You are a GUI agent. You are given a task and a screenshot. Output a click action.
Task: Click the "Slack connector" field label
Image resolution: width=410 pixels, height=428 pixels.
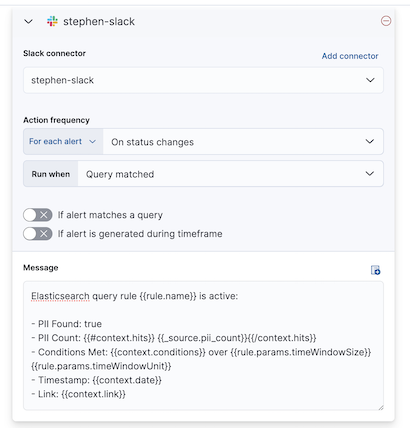(54, 53)
